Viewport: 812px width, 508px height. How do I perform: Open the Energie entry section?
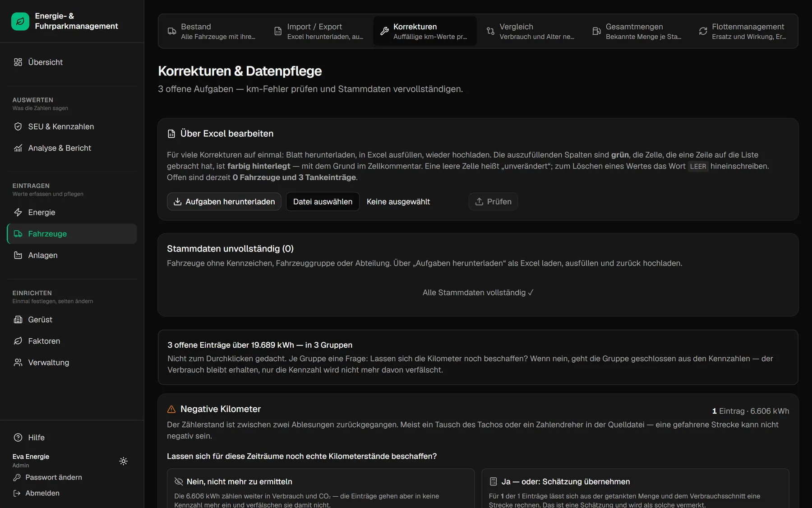point(72,212)
